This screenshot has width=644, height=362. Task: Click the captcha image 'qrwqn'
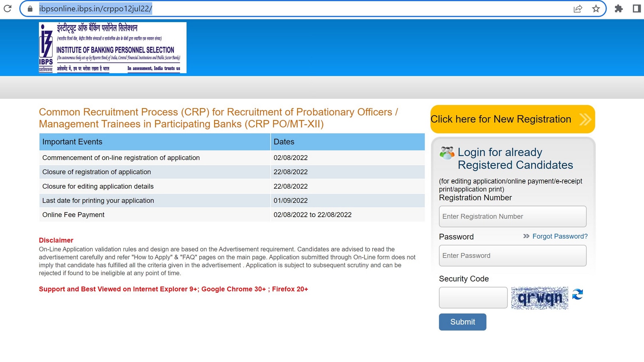(540, 298)
